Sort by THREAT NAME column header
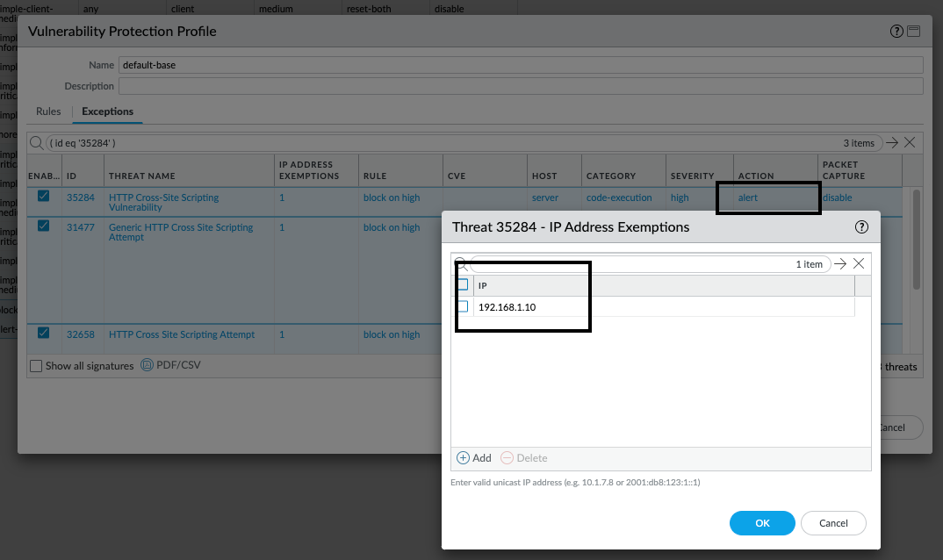Viewport: 943px width, 560px height. (142, 176)
